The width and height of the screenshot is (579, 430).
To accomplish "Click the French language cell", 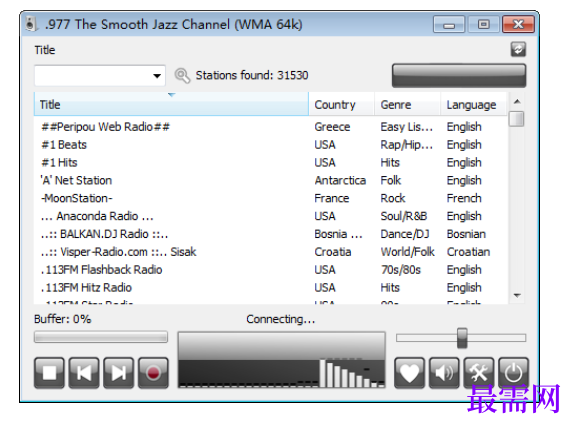I will click(x=464, y=198).
